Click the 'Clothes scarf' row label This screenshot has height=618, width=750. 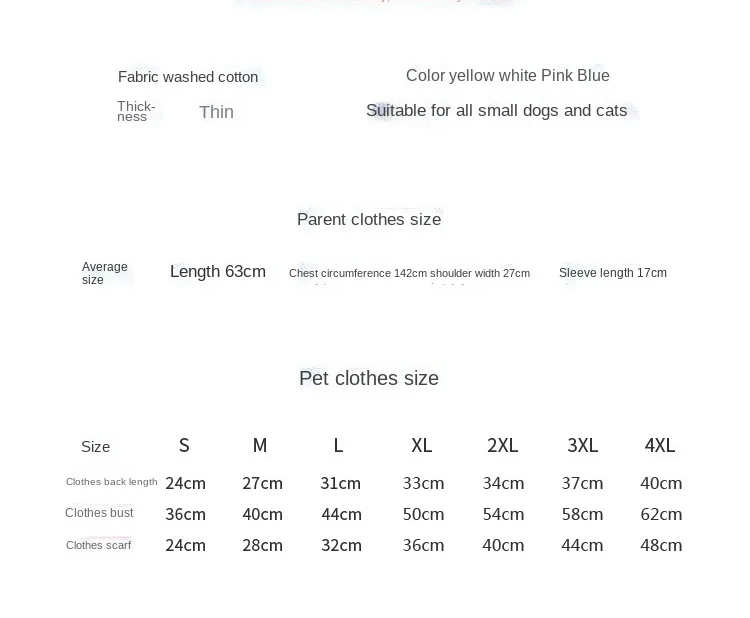(98, 545)
